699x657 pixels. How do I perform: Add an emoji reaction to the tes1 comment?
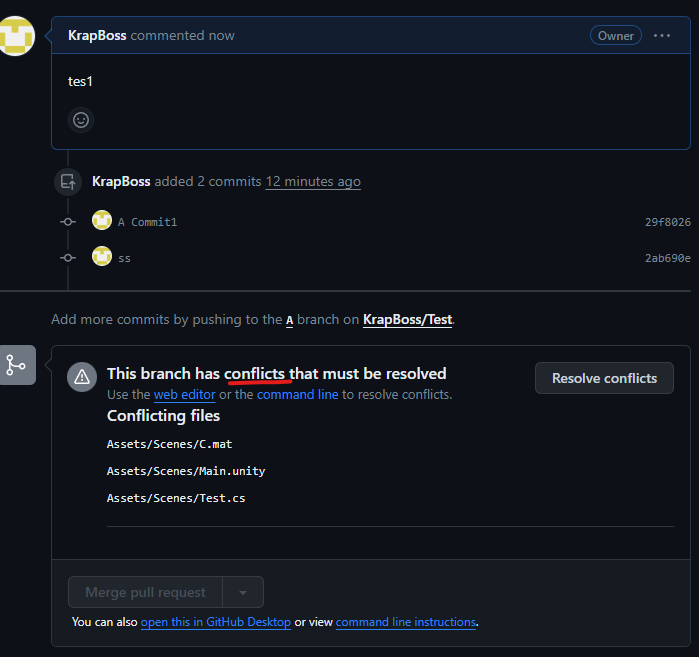pyautogui.click(x=81, y=120)
